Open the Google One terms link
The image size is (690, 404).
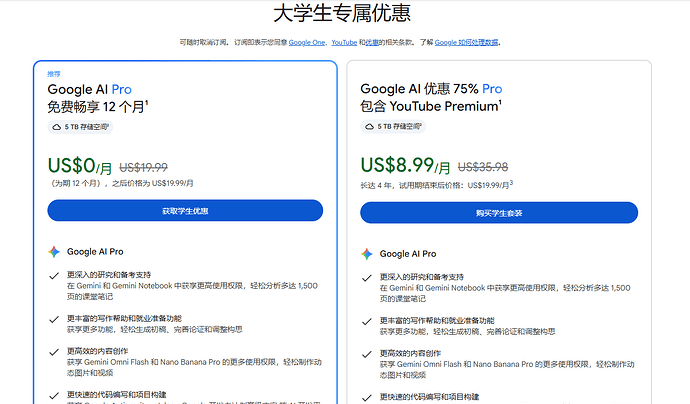(307, 42)
